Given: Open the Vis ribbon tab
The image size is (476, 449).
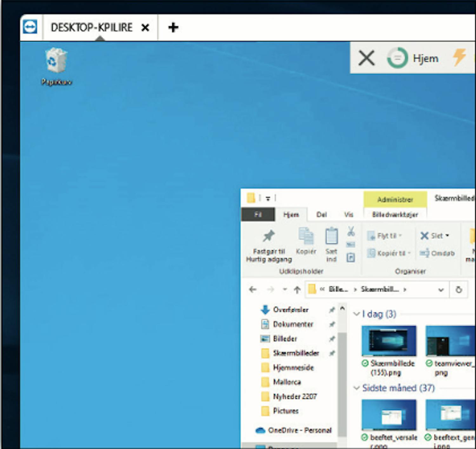Looking at the screenshot, I should 348,215.
